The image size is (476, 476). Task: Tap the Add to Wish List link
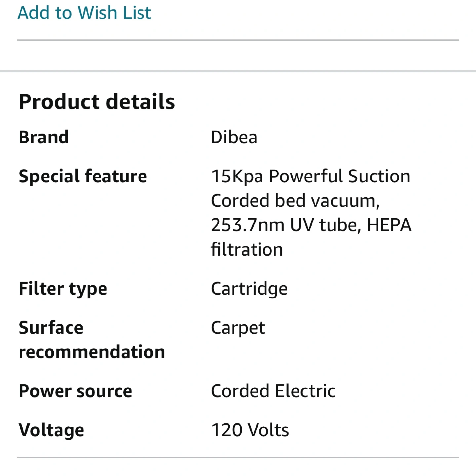[84, 13]
